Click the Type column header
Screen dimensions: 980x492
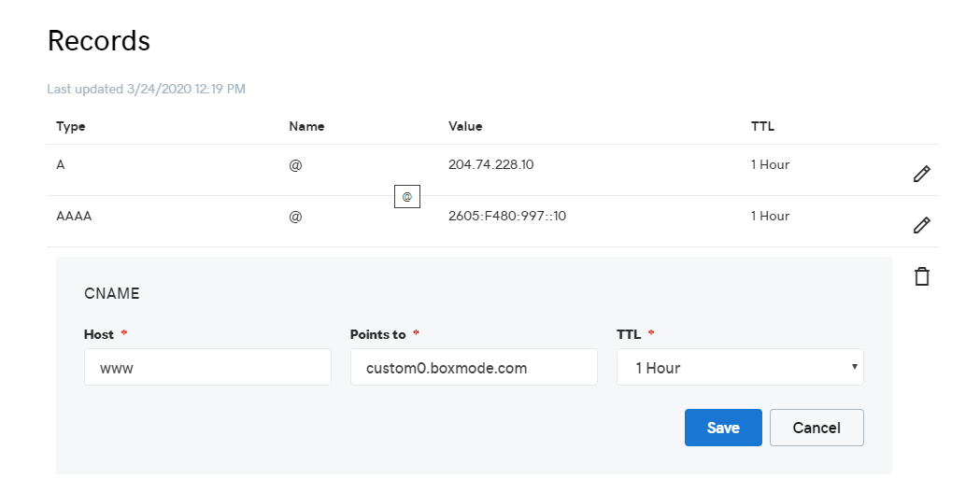71,126
